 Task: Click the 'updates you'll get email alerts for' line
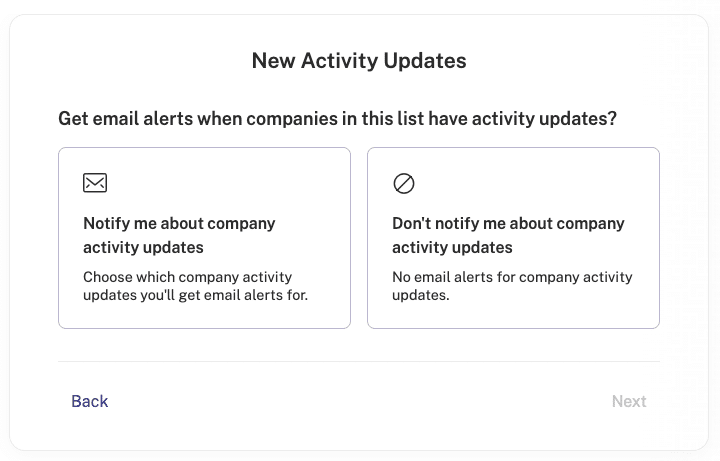(195, 295)
